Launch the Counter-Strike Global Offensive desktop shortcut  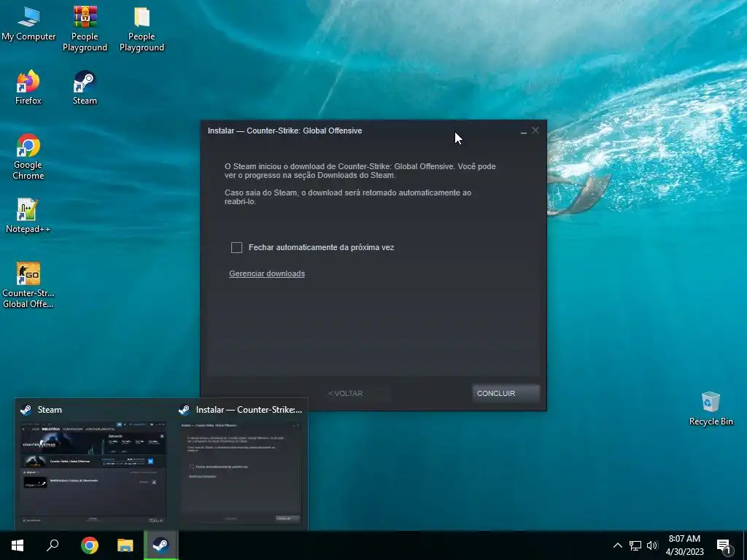pyautogui.click(x=28, y=285)
